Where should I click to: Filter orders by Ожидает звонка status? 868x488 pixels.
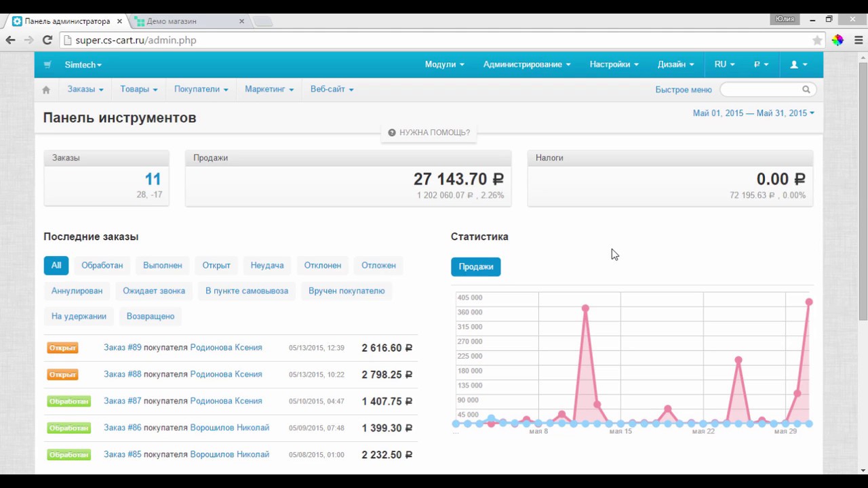click(x=154, y=291)
